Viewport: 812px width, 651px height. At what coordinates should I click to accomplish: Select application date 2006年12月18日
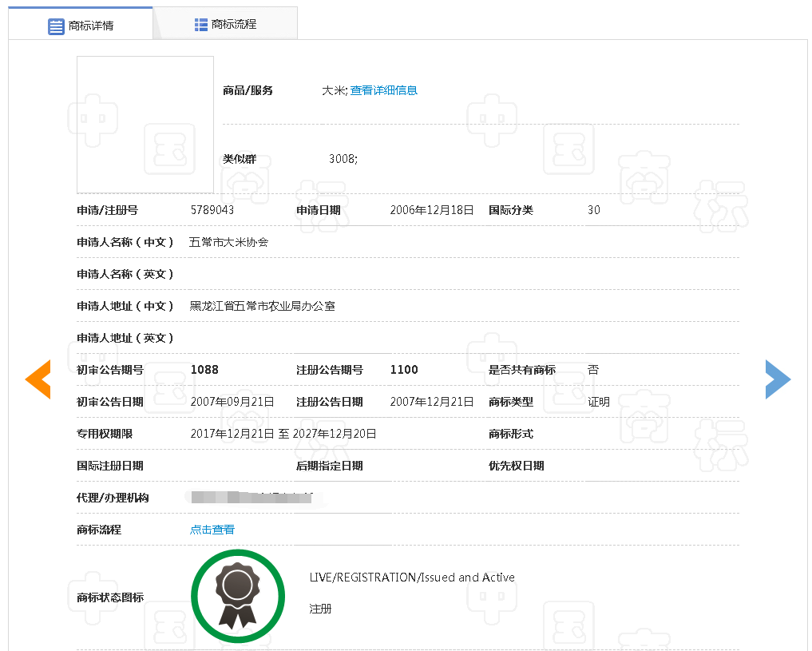[432, 210]
